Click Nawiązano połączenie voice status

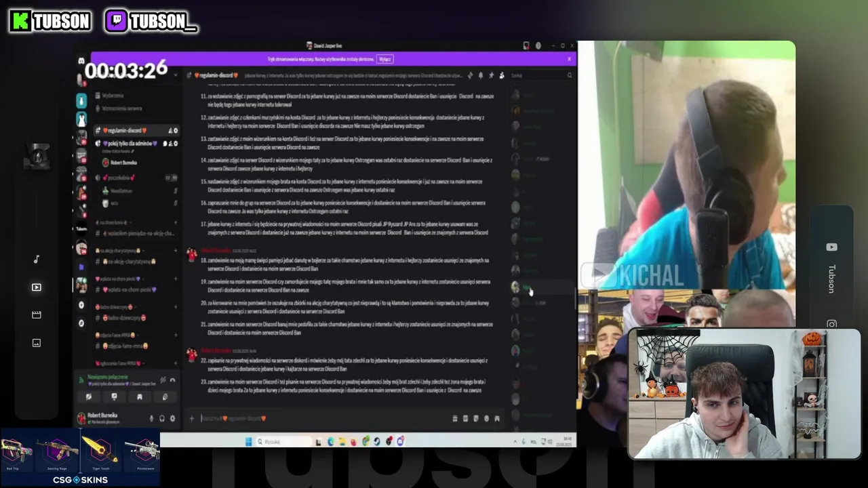[108, 377]
